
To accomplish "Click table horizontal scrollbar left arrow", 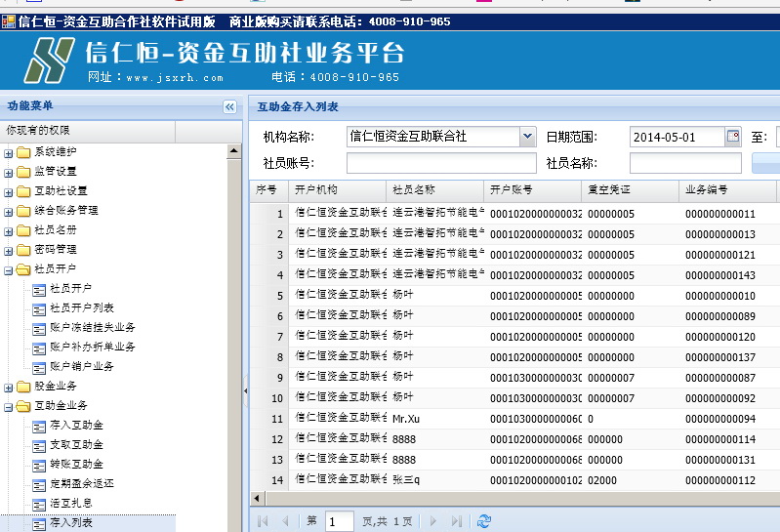I will point(257,498).
